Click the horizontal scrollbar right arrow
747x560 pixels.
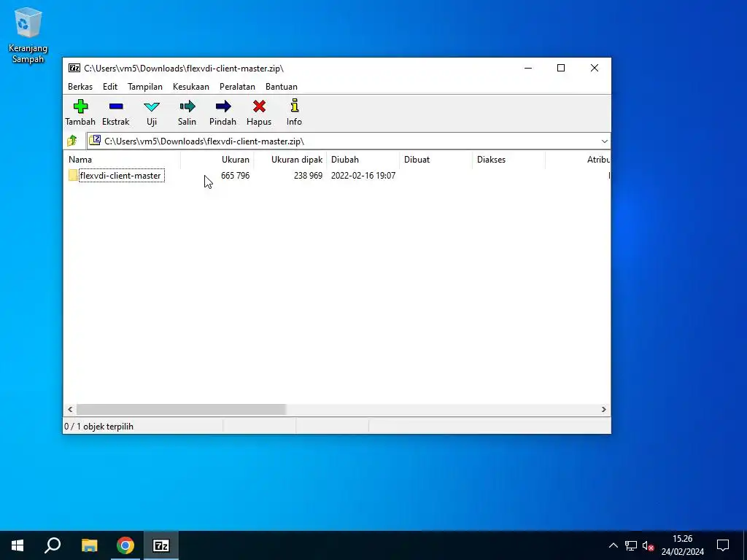coord(603,410)
